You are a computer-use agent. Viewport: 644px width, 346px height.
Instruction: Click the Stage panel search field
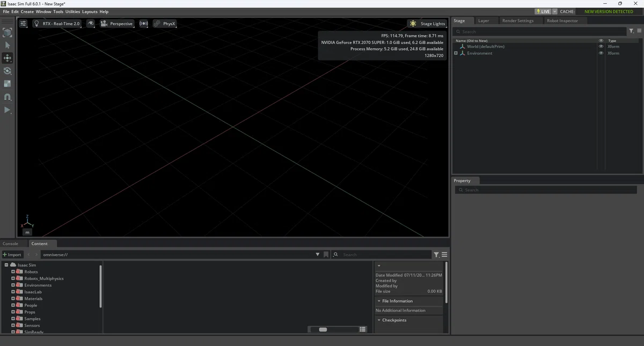pyautogui.click(x=540, y=32)
